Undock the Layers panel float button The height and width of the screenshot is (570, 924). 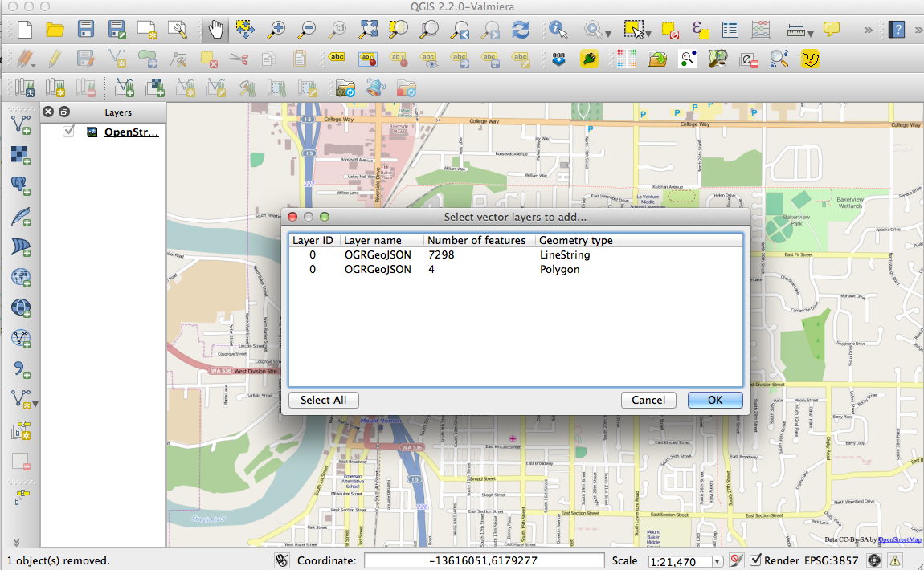pyautogui.click(x=64, y=112)
